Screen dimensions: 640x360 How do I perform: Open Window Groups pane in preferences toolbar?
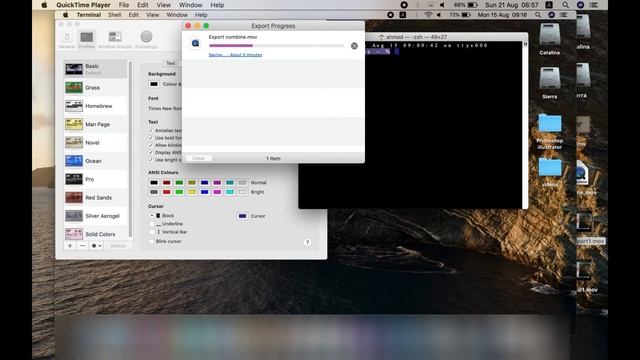point(115,40)
